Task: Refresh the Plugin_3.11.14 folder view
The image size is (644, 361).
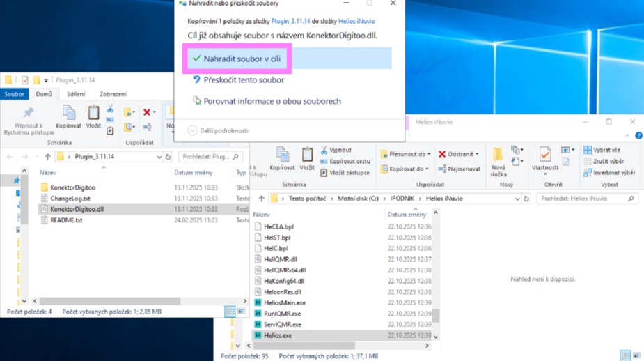Action: point(168,157)
